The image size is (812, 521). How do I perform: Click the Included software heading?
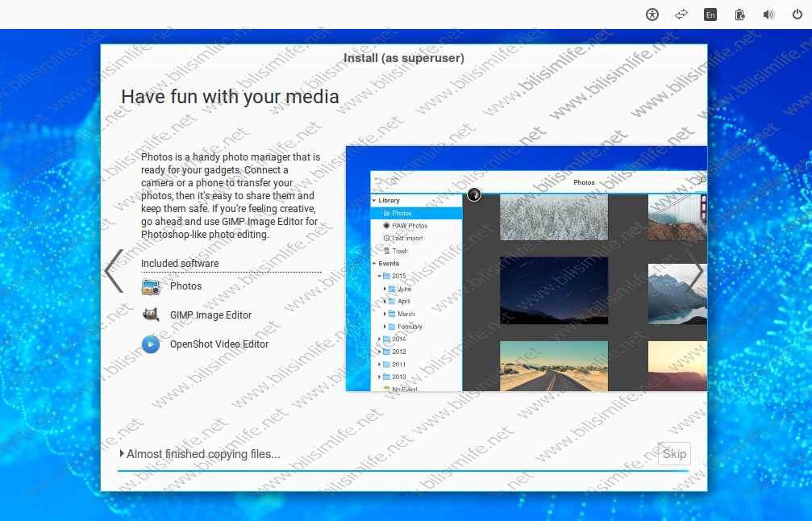(180, 263)
